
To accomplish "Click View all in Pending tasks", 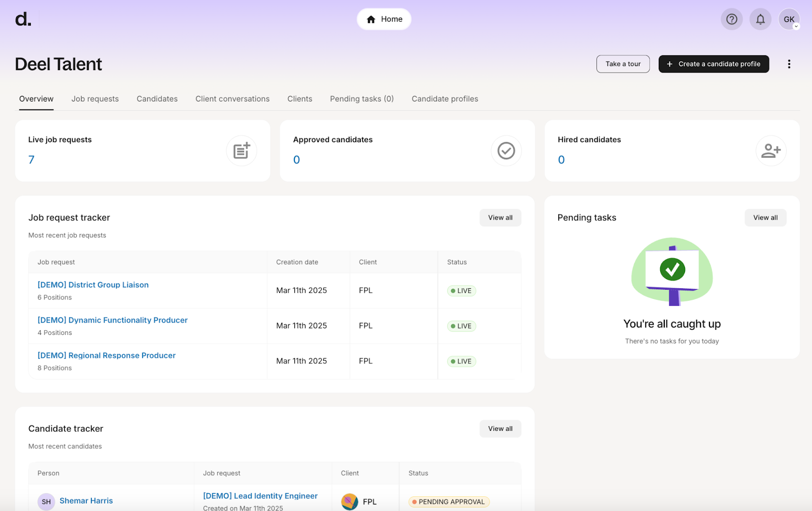I will (765, 218).
